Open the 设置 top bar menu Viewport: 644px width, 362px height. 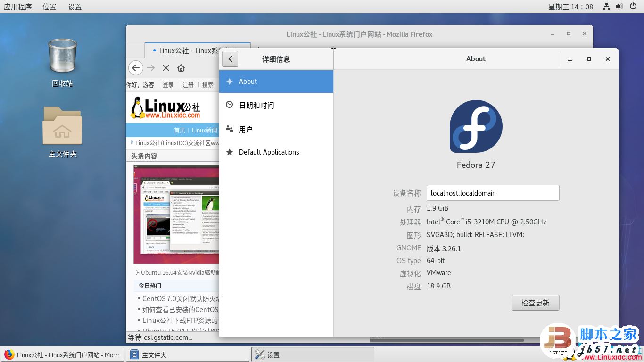tap(74, 7)
